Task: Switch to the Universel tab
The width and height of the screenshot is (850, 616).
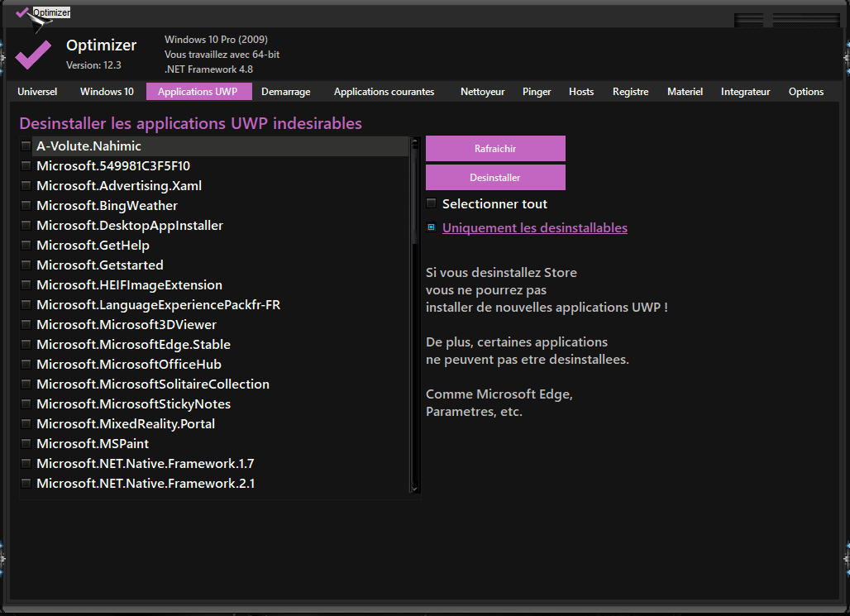Action: [37, 92]
